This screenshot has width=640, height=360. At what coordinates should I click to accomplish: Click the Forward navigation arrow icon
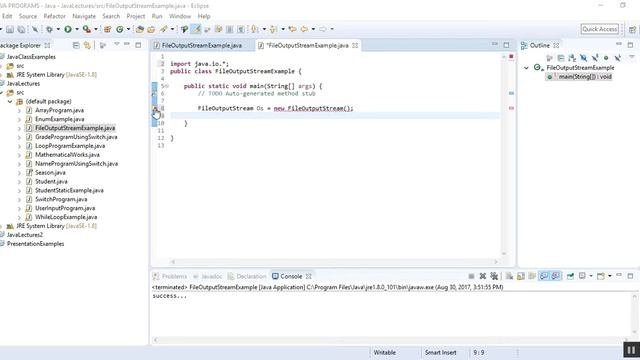click(323, 29)
